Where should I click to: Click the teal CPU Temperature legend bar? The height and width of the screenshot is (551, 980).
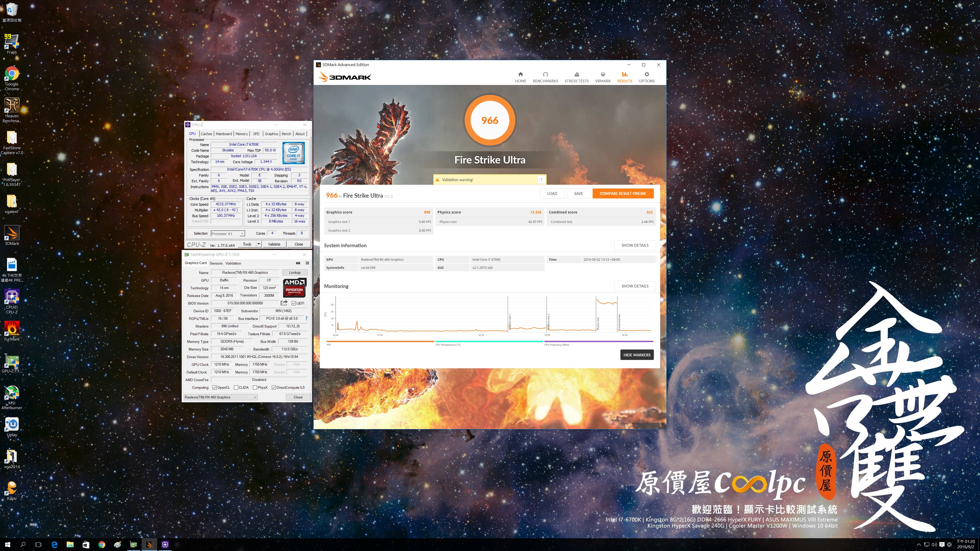pos(489,342)
